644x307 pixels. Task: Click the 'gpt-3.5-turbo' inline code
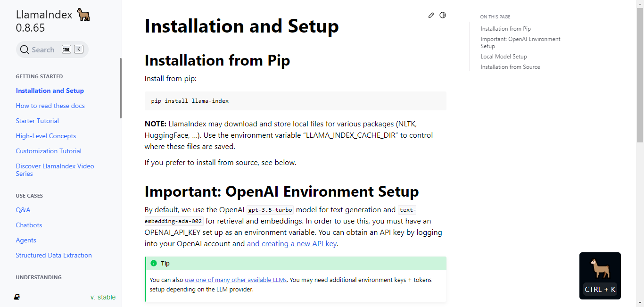click(270, 210)
